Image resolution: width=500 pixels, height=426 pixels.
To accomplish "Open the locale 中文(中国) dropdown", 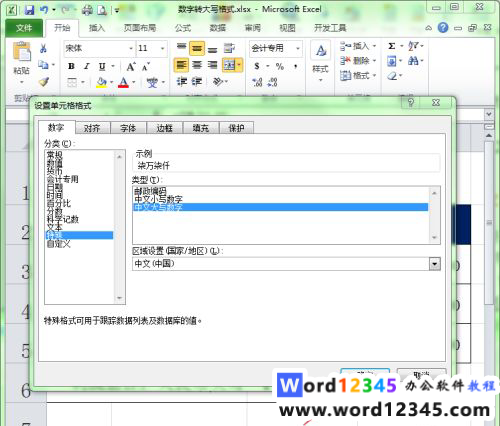I will [434, 264].
